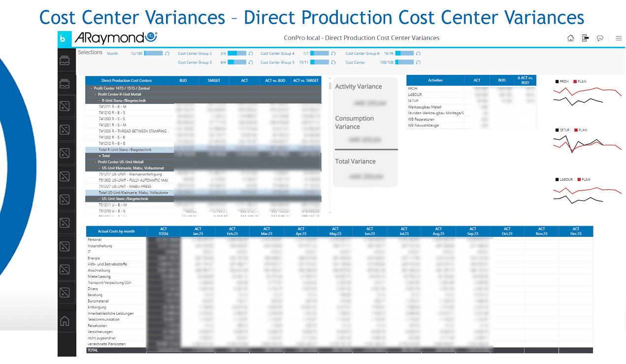Click the ACT vs. TARGET column header
Image resolution: width=626 pixels, height=364 pixels.
tap(305, 80)
